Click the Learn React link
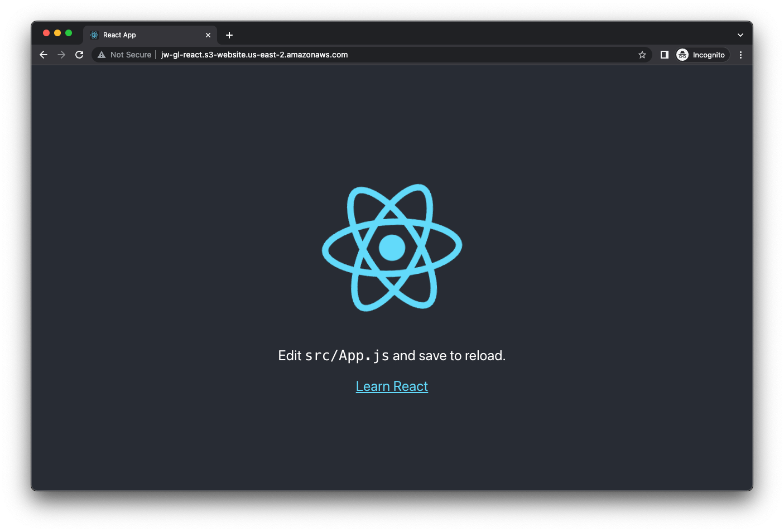The height and width of the screenshot is (532, 784). (x=392, y=386)
